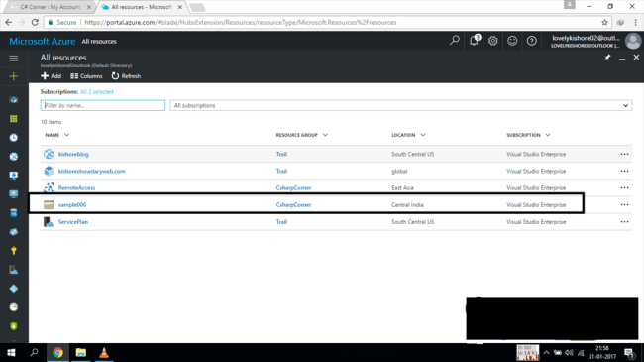Open CsharpCorner resource group for sample006
Viewport: 644px width, 362px height.
click(293, 205)
